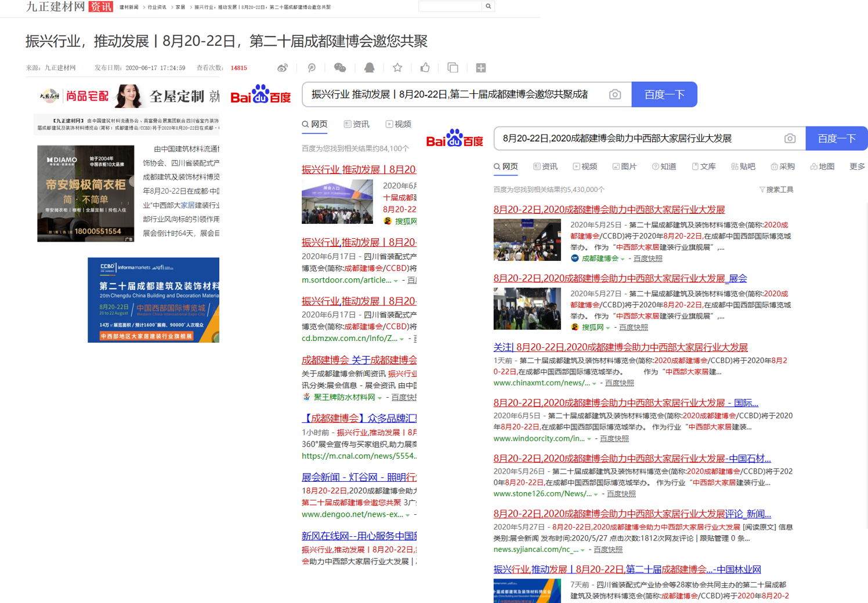Open more share options with the plus icon
The image size is (868, 603).
481,68
